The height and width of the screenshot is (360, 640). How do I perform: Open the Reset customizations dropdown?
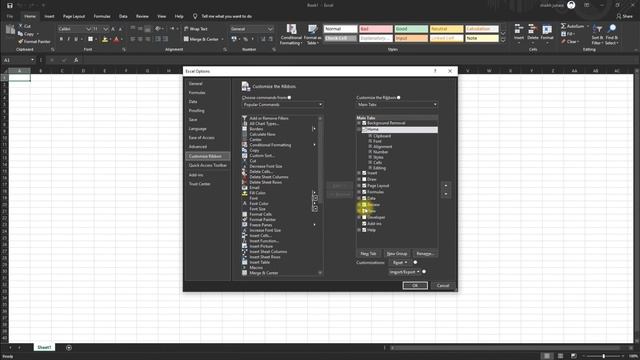click(400, 262)
